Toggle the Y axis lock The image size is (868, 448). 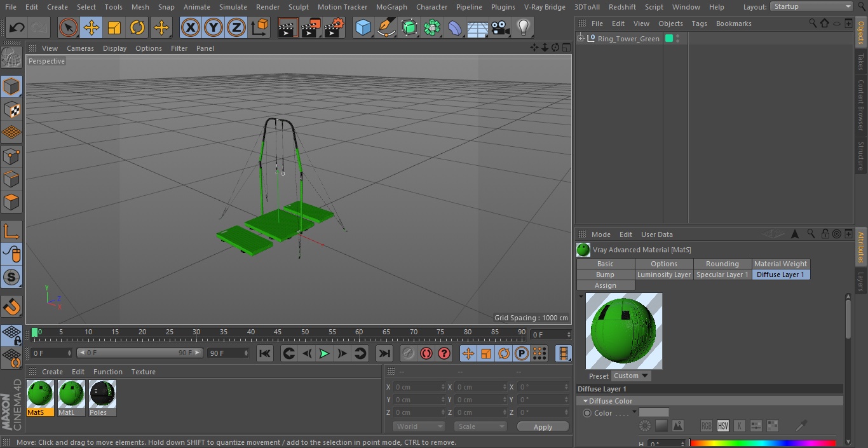coord(214,28)
